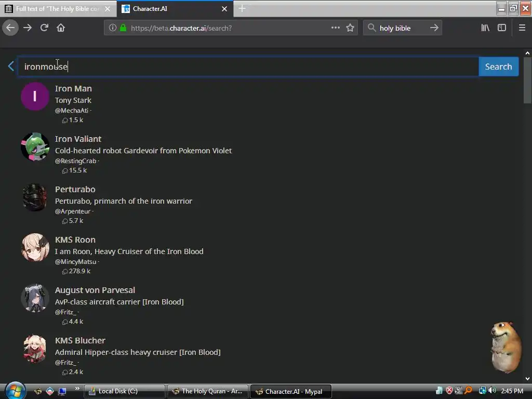The height and width of the screenshot is (399, 532).
Task: Click the red security alert tray icon
Action: click(x=449, y=391)
